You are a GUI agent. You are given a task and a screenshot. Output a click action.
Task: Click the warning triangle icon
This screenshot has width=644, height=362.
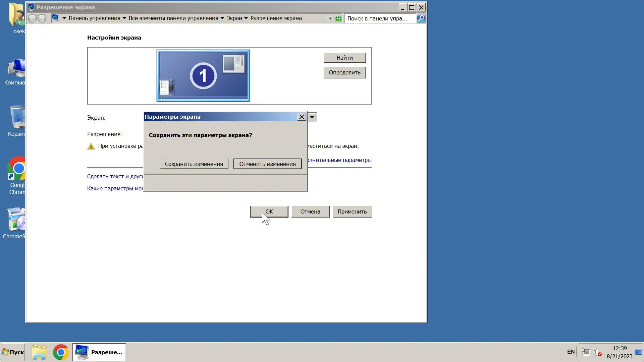[x=91, y=146]
